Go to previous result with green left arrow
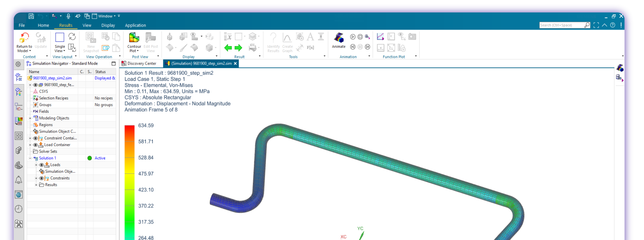Viewport: 644px width, 240px height. click(228, 48)
